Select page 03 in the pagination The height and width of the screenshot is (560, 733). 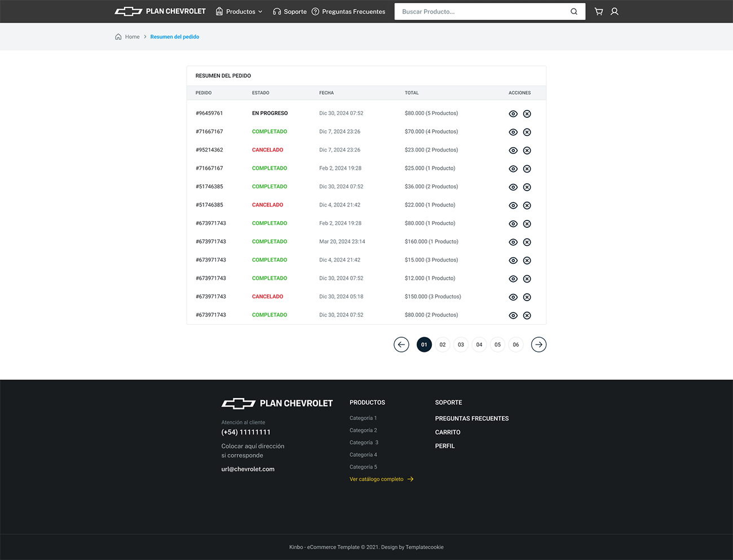(x=461, y=345)
